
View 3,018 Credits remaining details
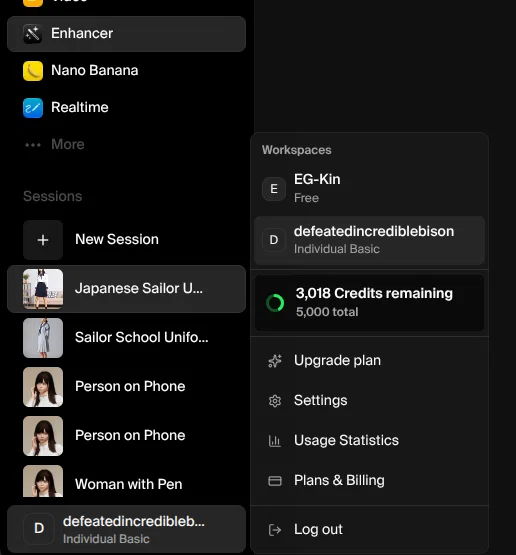coord(369,303)
